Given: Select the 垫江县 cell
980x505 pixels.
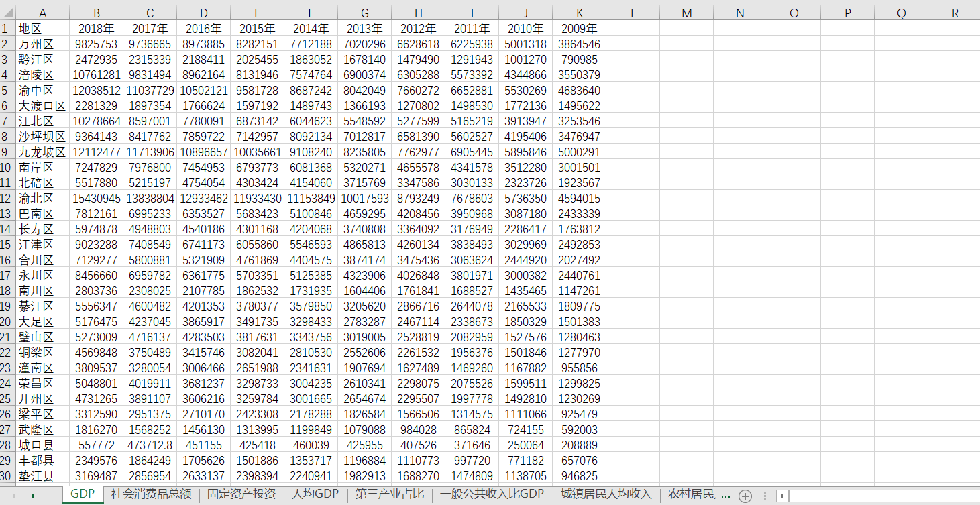Looking at the screenshot, I should point(42,476).
